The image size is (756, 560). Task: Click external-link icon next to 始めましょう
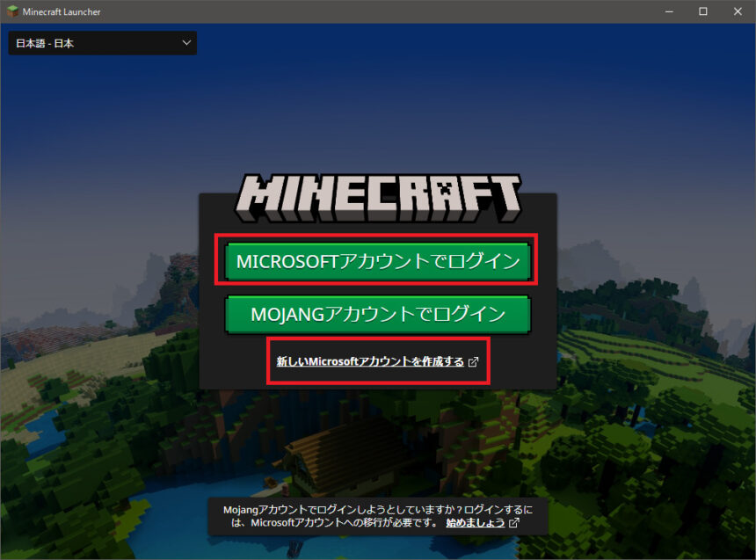514,522
